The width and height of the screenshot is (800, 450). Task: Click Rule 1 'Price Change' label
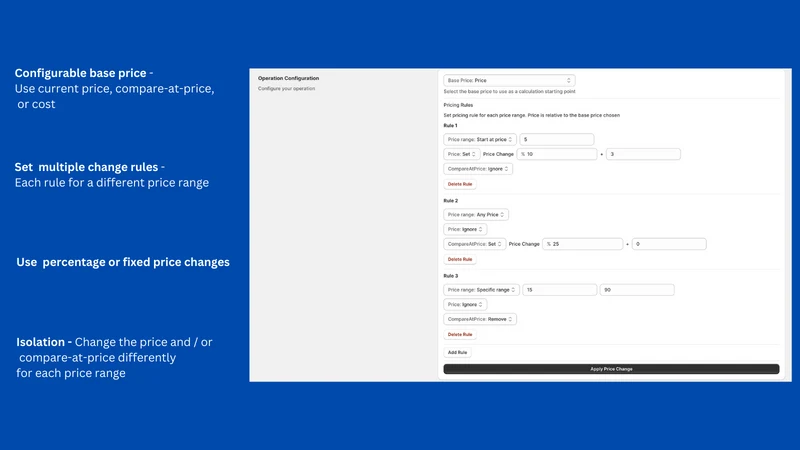click(498, 154)
